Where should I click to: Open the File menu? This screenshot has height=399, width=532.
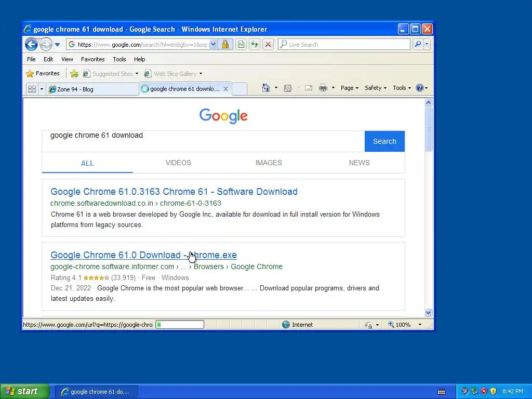[x=31, y=59]
